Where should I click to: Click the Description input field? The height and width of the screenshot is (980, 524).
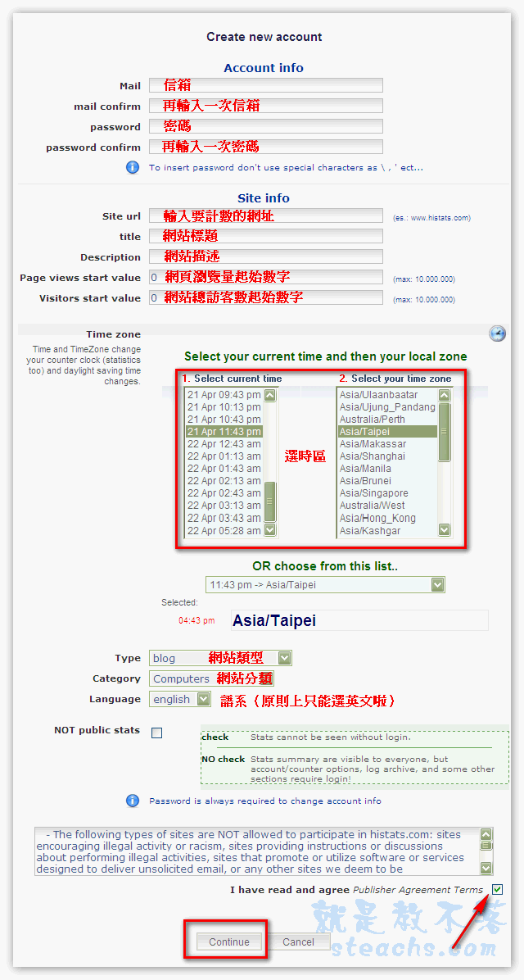(265, 256)
